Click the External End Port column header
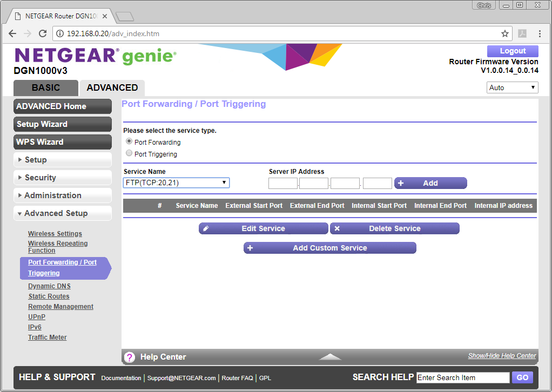Screen dimensions: 552x392 [x=317, y=206]
